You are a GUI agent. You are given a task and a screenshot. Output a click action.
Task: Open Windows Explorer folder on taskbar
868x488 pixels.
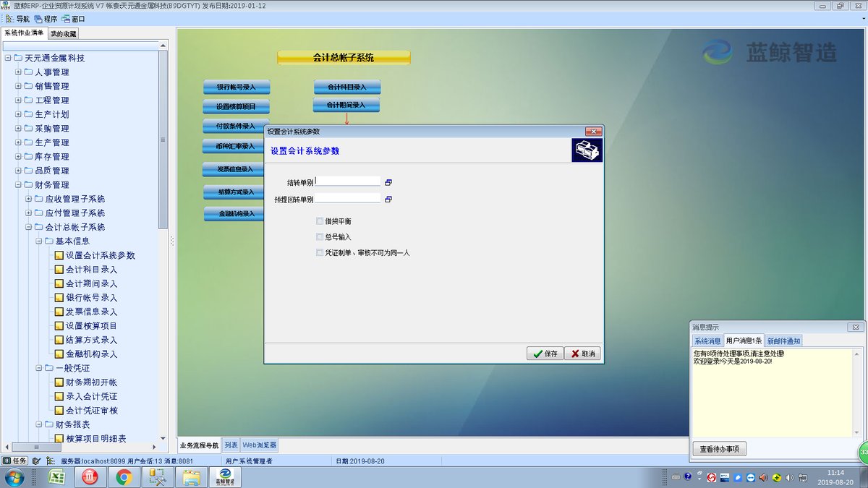(191, 477)
